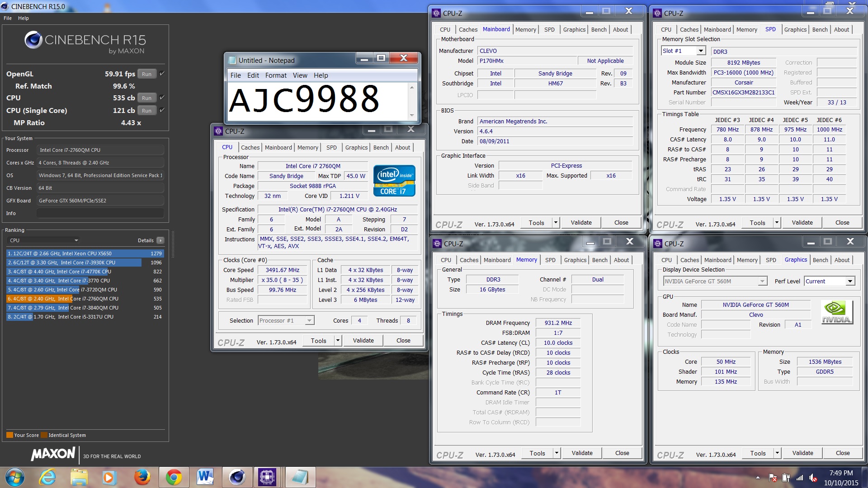Launch Firefox from taskbar

pyautogui.click(x=142, y=477)
